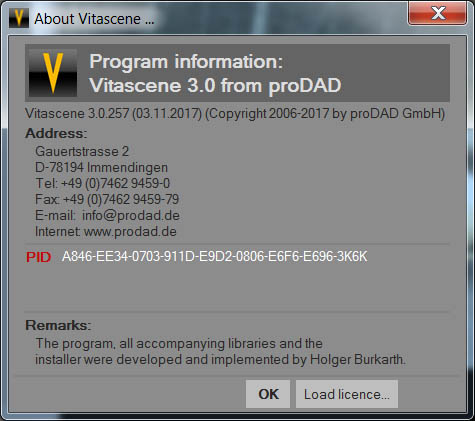Select the PID serial number text

point(215,257)
